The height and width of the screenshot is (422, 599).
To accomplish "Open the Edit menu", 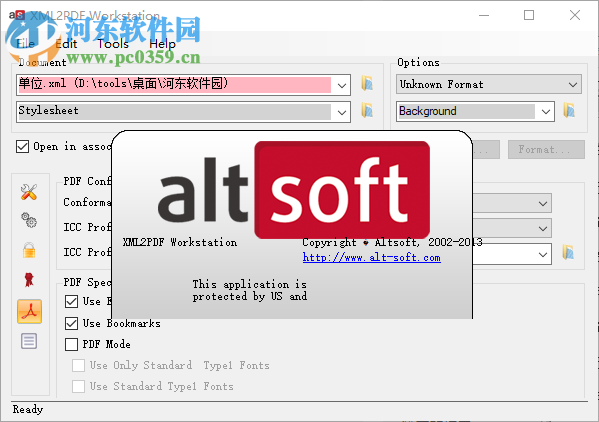I will pyautogui.click(x=66, y=44).
